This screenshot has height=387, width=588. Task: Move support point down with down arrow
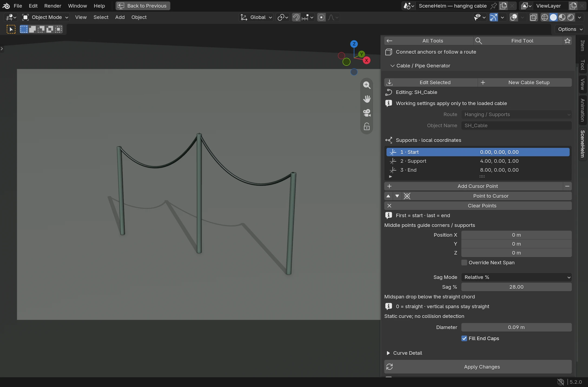[x=397, y=196]
